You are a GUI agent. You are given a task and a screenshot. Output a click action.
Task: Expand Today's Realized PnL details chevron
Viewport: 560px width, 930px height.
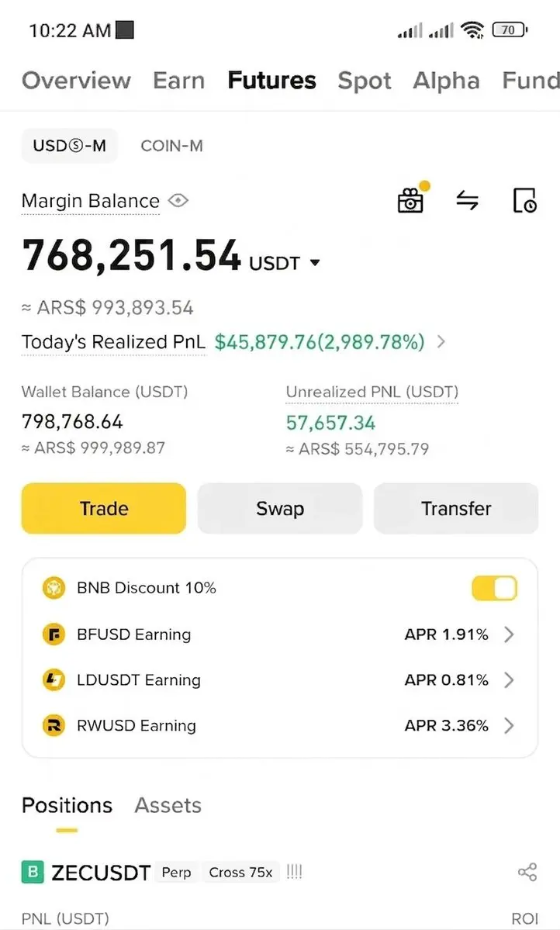click(x=441, y=341)
